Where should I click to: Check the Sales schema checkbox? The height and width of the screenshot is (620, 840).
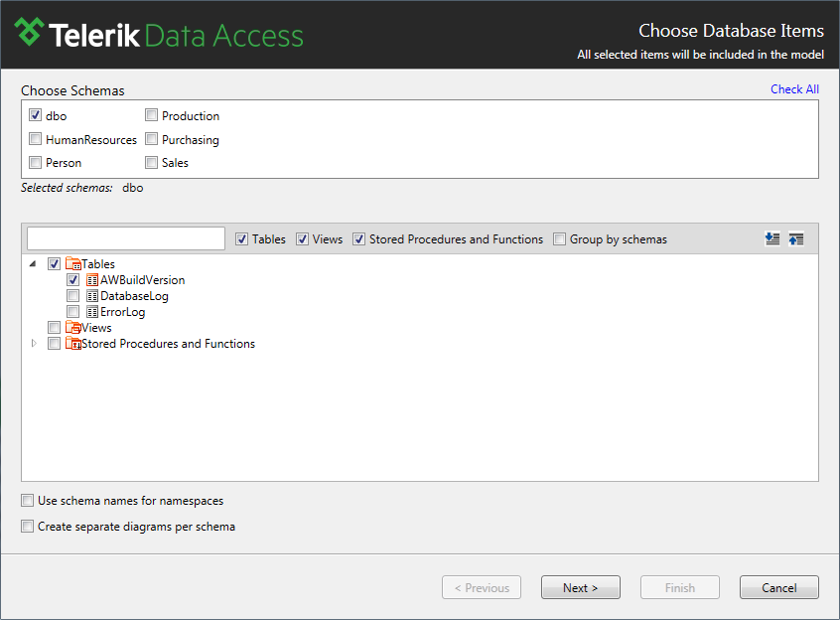click(x=152, y=162)
